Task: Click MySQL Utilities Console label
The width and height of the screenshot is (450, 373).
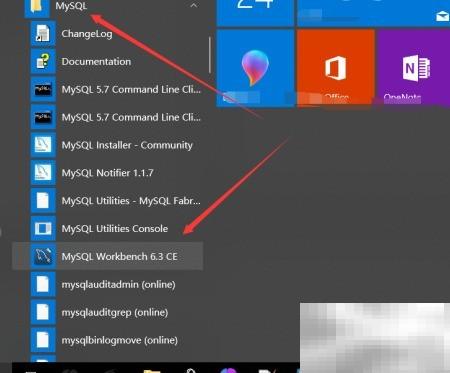Action: [115, 229]
